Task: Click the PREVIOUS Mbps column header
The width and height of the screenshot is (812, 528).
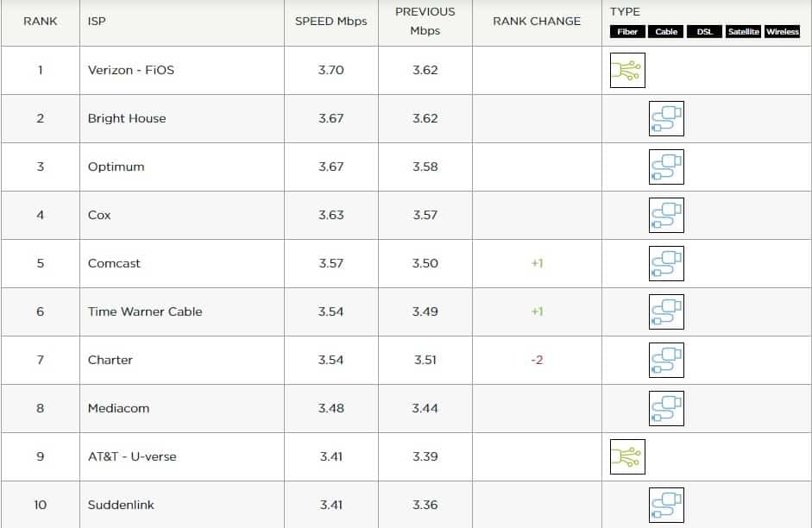Action: 425,22
